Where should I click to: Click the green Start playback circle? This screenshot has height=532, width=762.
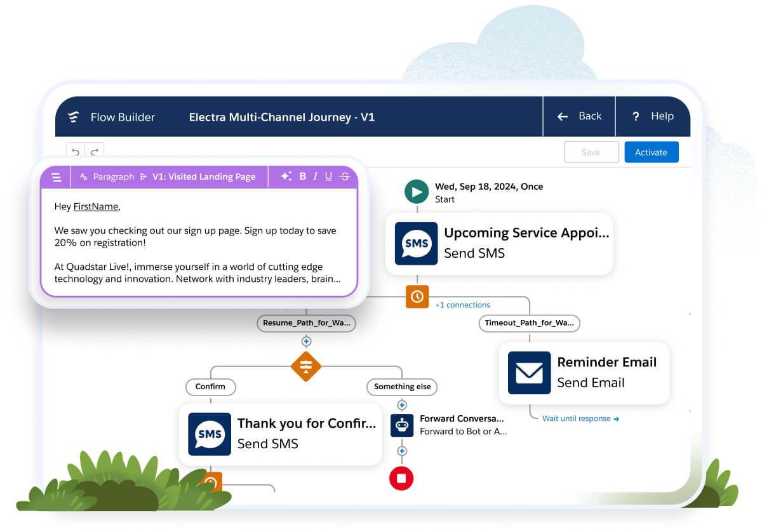[x=417, y=191]
